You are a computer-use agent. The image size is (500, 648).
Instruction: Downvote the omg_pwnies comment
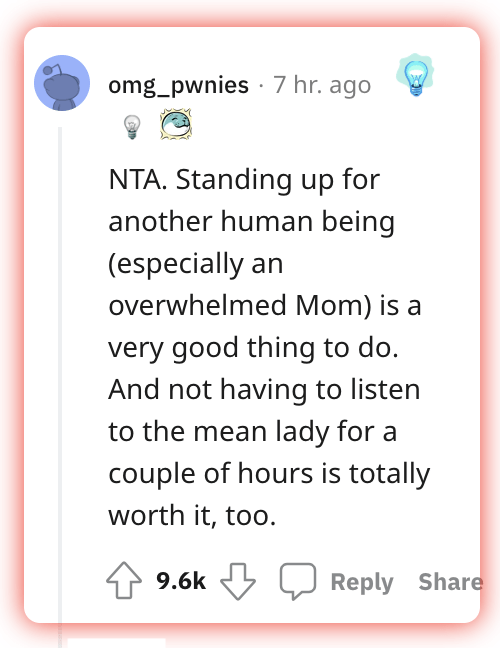tap(238, 581)
